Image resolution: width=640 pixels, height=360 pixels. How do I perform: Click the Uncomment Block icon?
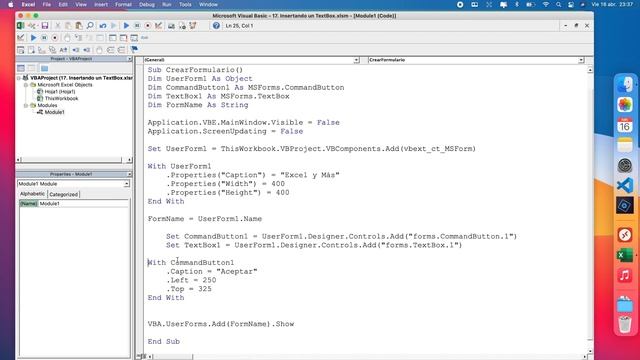[x=121, y=50]
